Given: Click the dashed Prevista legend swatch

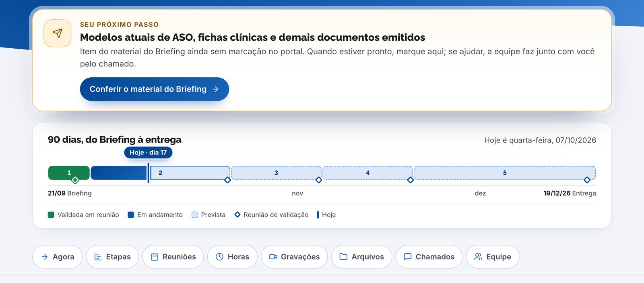Looking at the screenshot, I should coord(195,215).
